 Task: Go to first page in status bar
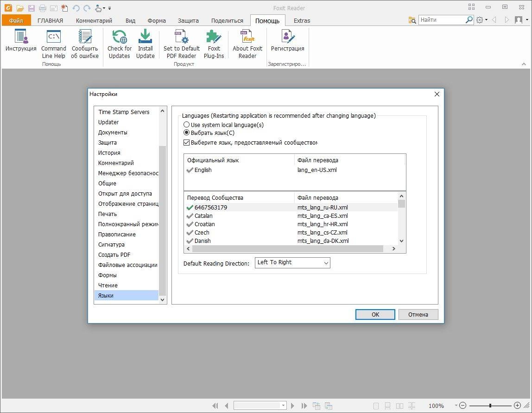tap(215, 406)
